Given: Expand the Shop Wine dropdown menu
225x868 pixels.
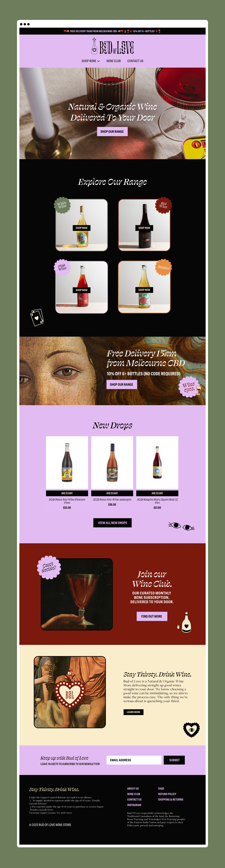Looking at the screenshot, I should pyautogui.click(x=90, y=61).
